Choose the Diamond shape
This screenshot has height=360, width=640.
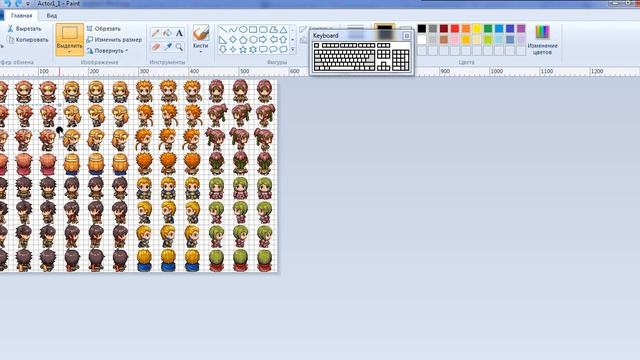point(233,40)
